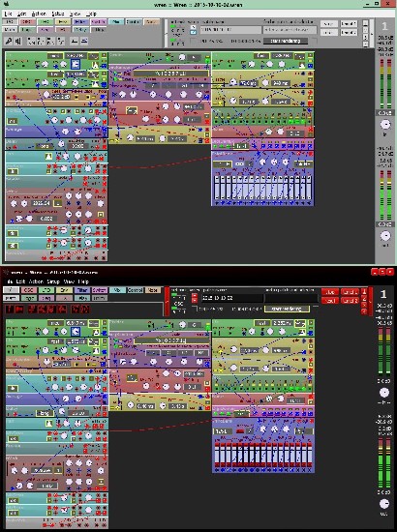Click the first red toolbar icon in lower window
Viewport: 397px width, 532px height.
[x=10, y=310]
